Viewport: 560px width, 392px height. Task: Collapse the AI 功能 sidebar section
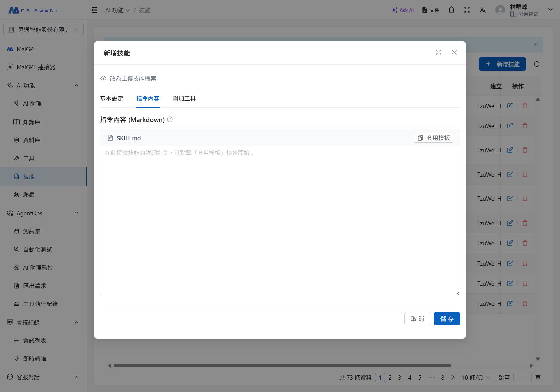(76, 85)
